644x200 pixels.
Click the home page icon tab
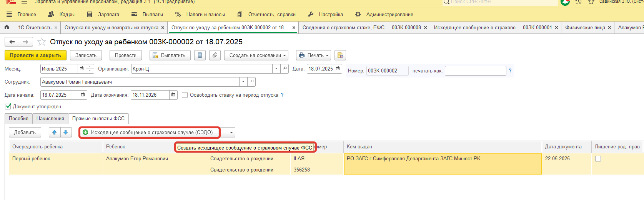tap(7, 27)
